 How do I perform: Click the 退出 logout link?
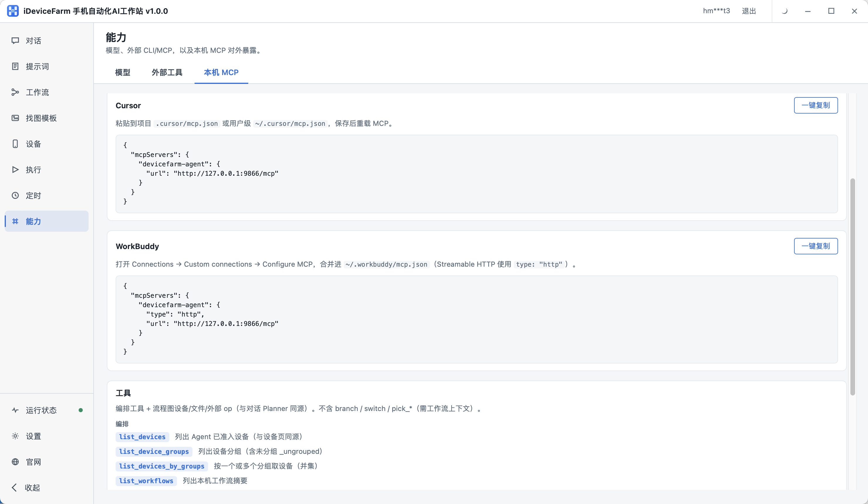(x=749, y=11)
